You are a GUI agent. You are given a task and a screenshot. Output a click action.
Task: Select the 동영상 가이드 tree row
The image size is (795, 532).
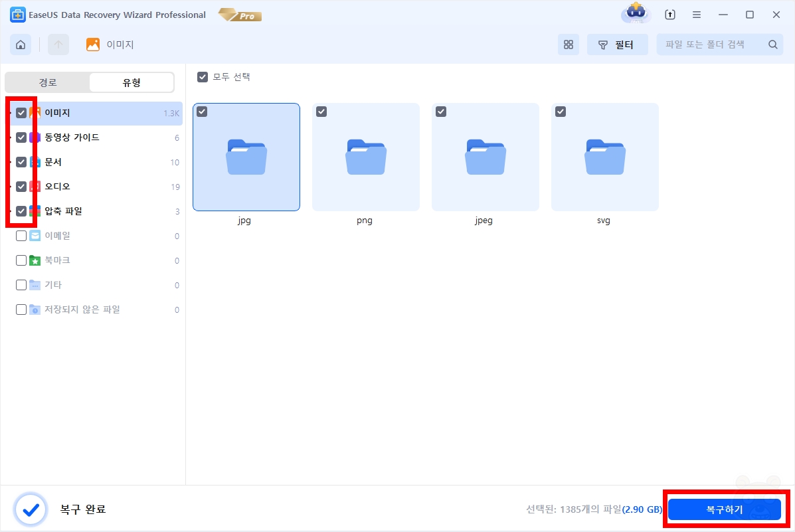94,137
